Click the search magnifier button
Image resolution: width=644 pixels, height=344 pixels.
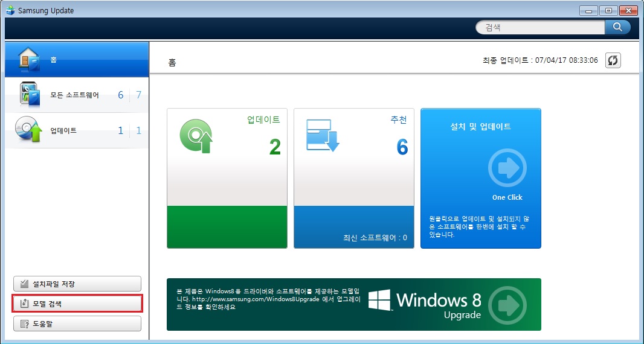click(x=617, y=27)
